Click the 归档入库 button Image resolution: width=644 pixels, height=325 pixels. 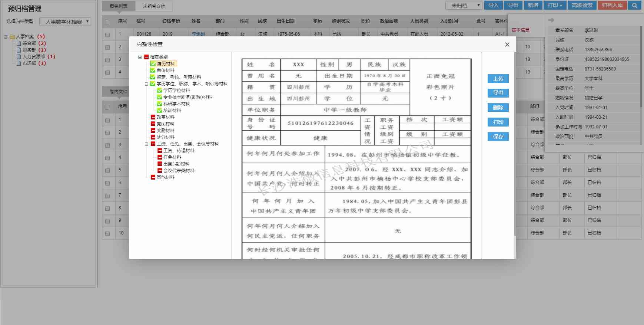click(x=612, y=5)
